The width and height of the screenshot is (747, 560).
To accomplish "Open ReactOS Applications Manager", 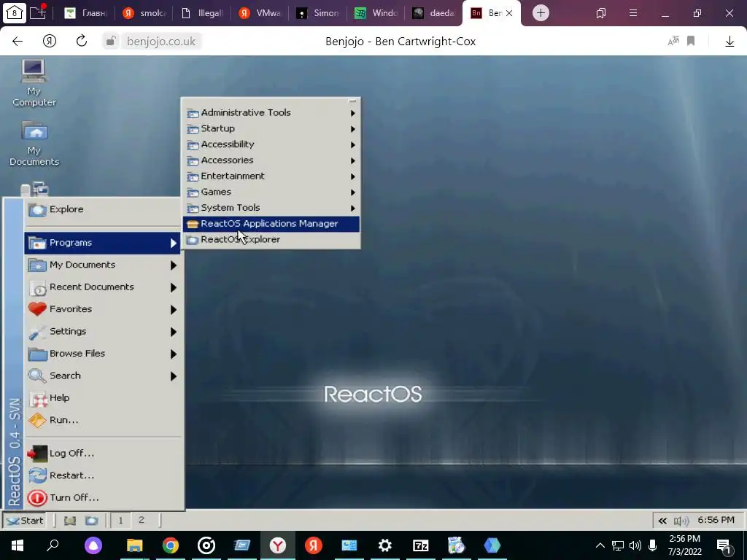I will 271,223.
